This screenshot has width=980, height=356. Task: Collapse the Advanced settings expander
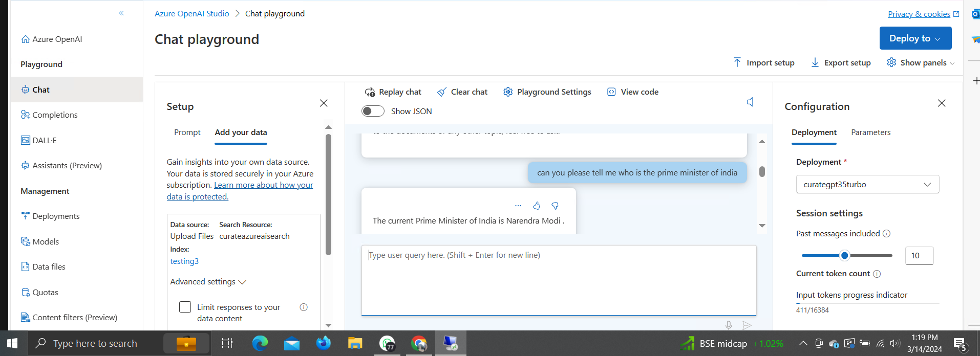pos(208,282)
